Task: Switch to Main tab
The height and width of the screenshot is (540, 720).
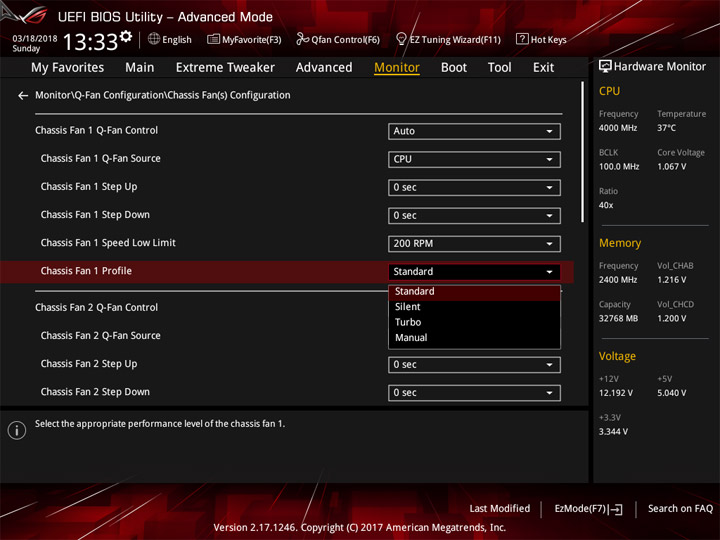Action: tap(140, 68)
